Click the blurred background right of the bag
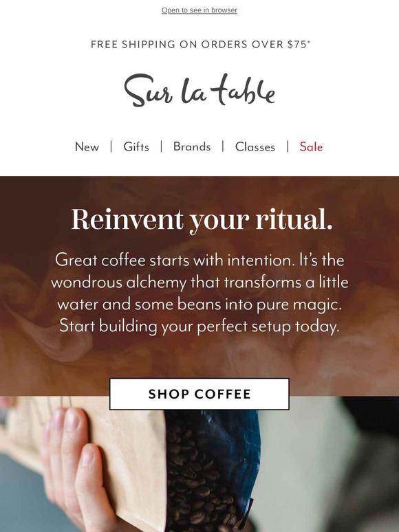399x532 pixels. (330, 465)
